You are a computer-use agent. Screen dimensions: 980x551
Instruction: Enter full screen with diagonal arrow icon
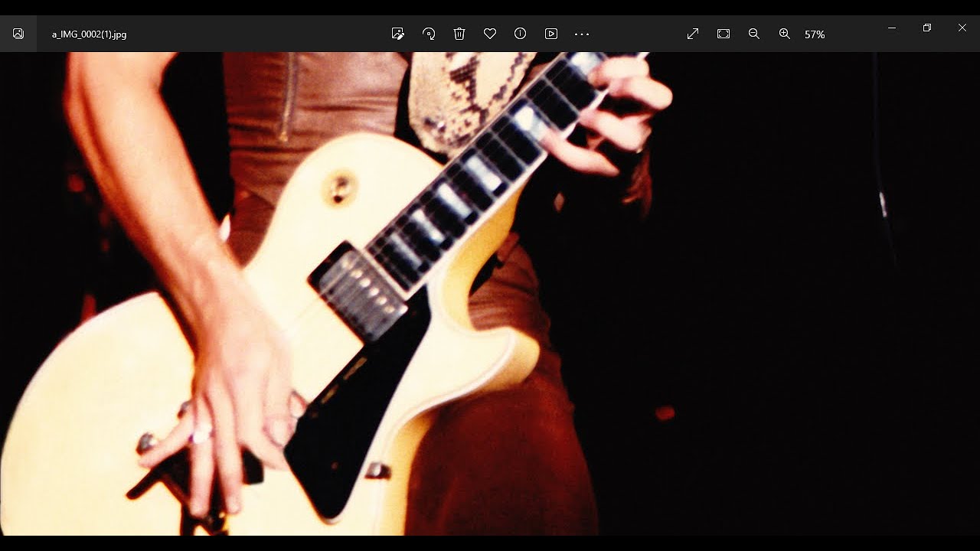pos(693,34)
